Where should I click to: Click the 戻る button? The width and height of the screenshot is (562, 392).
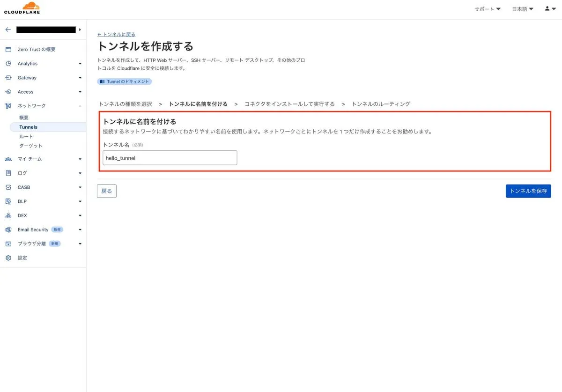pos(107,191)
